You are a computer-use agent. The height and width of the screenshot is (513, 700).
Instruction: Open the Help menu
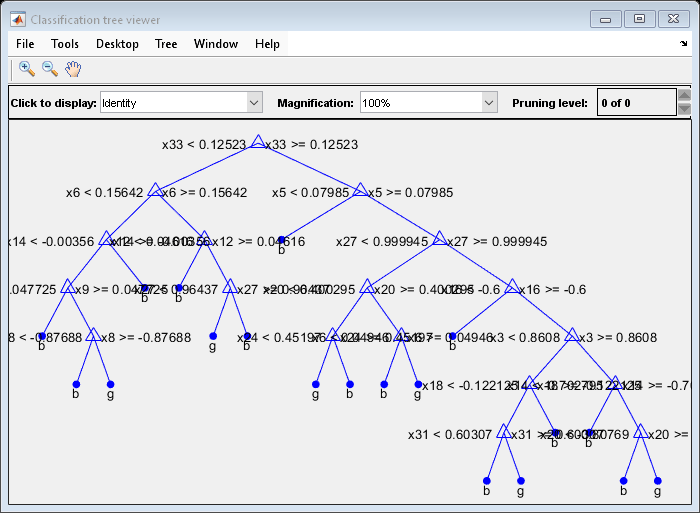pos(267,44)
